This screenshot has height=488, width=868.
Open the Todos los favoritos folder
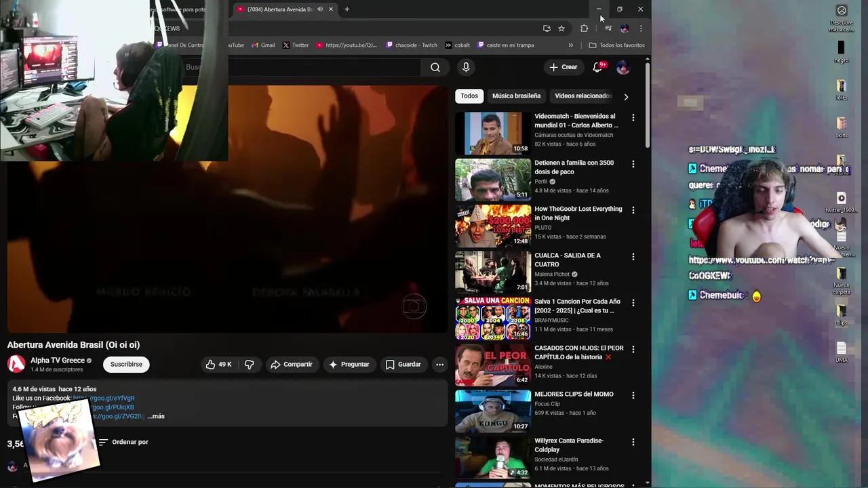[616, 45]
